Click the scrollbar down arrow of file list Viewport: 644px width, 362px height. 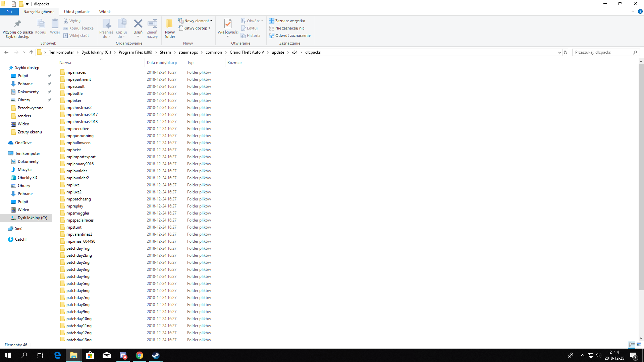641,338
